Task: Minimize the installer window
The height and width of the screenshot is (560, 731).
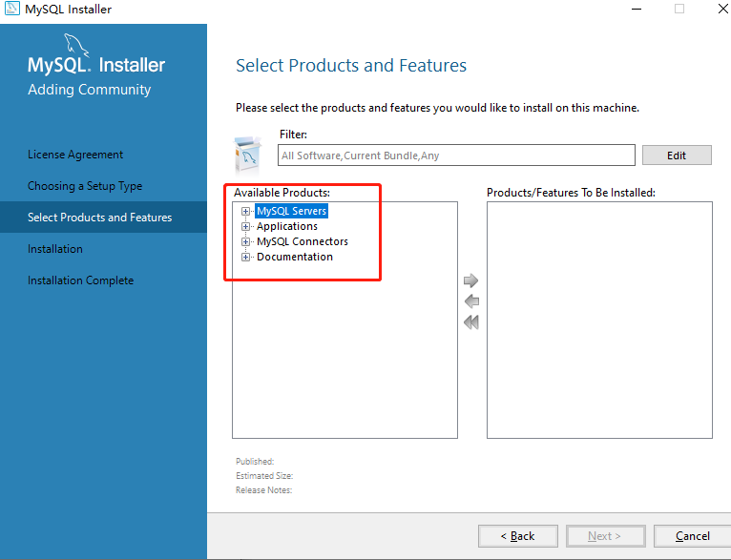Action: click(636, 10)
